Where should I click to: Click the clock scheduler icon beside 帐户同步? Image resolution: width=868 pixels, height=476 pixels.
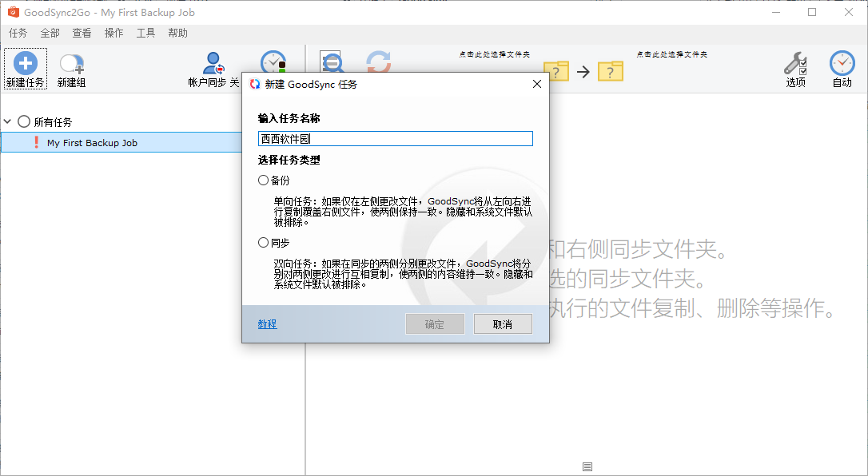click(x=273, y=62)
